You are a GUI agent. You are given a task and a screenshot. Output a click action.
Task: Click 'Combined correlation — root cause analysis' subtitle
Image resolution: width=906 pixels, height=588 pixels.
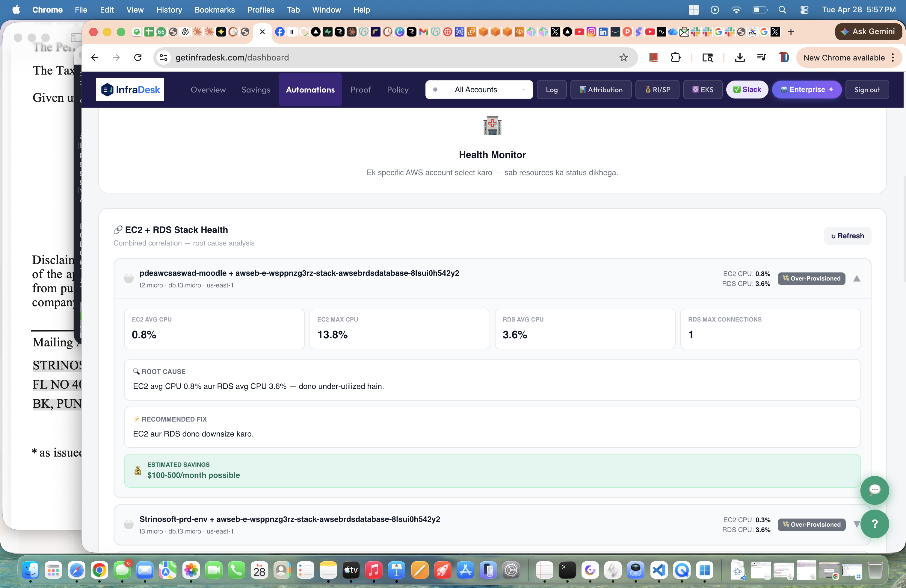click(184, 243)
